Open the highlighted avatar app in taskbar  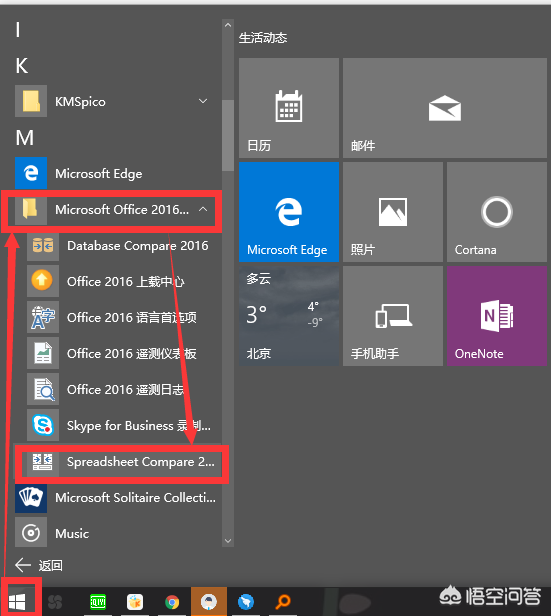[x=209, y=601]
